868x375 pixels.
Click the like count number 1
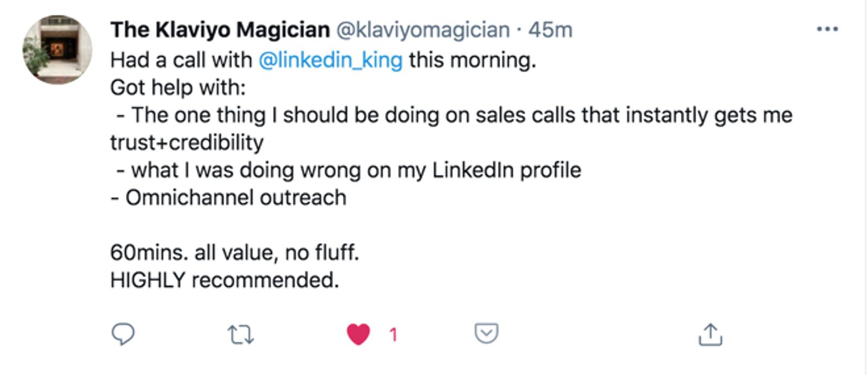point(393,335)
